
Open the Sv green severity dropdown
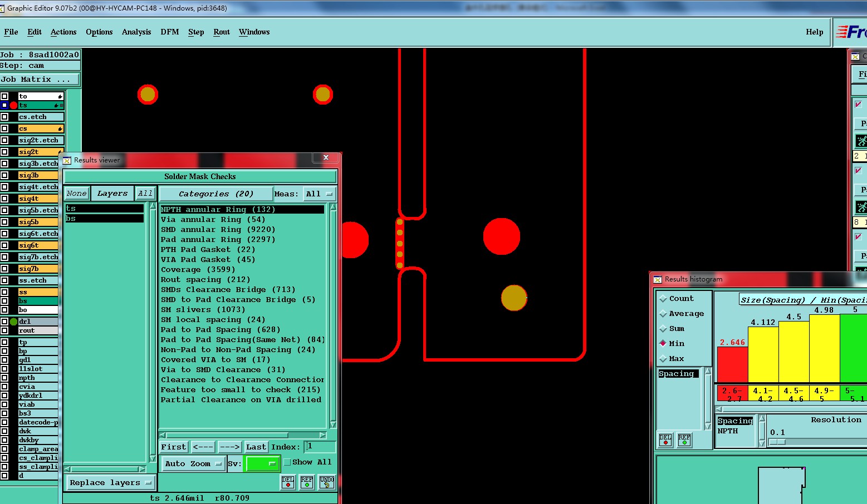[262, 463]
